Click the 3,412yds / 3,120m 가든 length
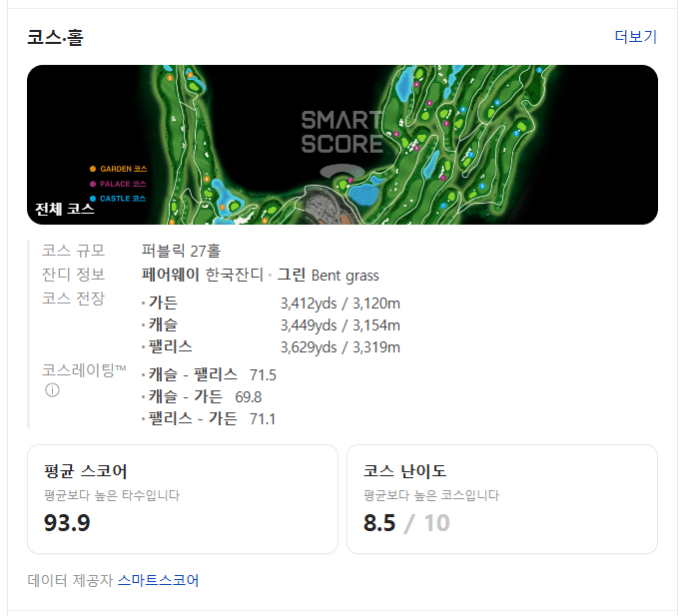This screenshot has height=616, width=689. tap(341, 304)
